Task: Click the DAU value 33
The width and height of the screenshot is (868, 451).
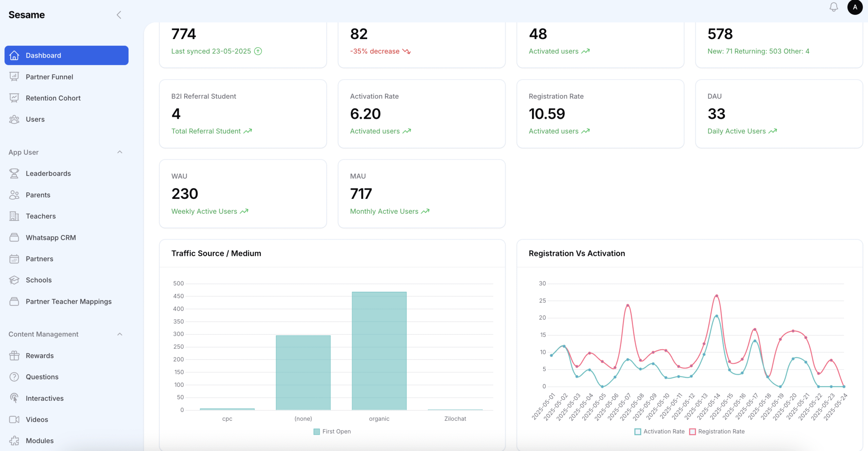Action: pos(716,114)
